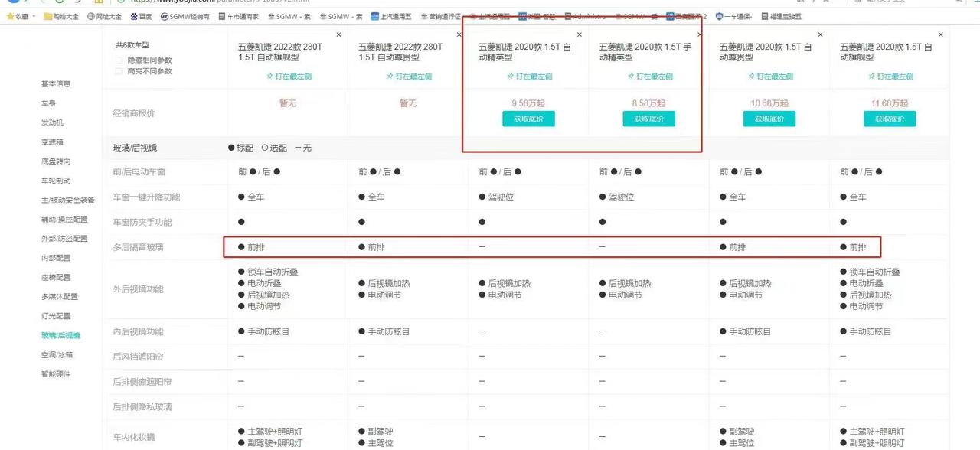Go to 灯光配置 section

click(56, 316)
